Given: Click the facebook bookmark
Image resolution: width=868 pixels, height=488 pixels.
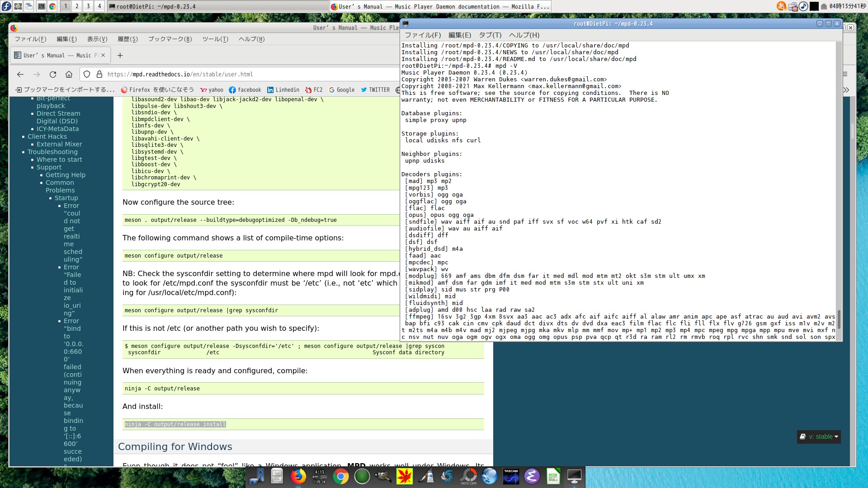Looking at the screenshot, I should 245,90.
